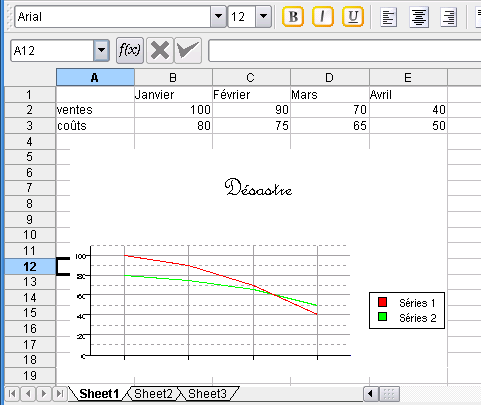Open the Function Wizard f(x)
481x405 pixels.
[x=130, y=50]
